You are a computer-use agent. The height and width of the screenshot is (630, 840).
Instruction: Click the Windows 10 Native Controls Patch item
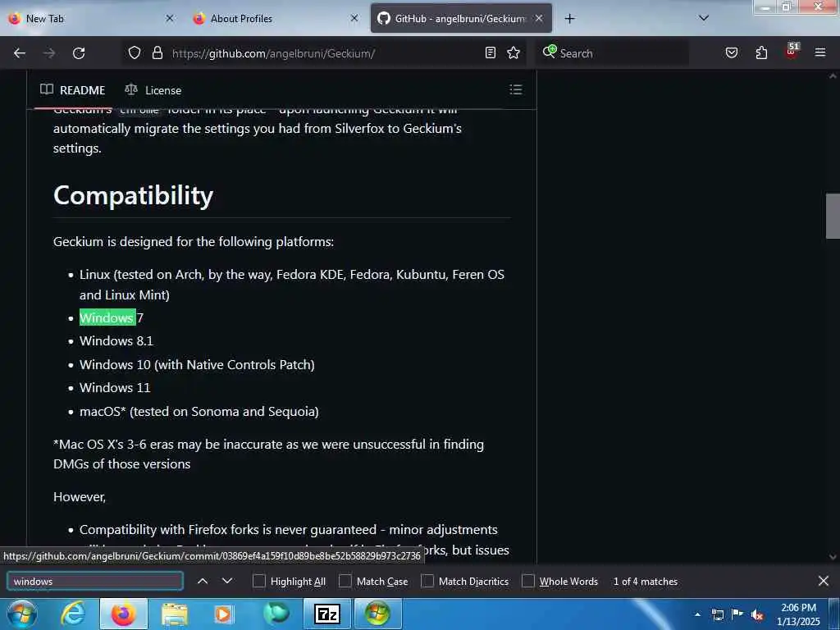pyautogui.click(x=197, y=364)
